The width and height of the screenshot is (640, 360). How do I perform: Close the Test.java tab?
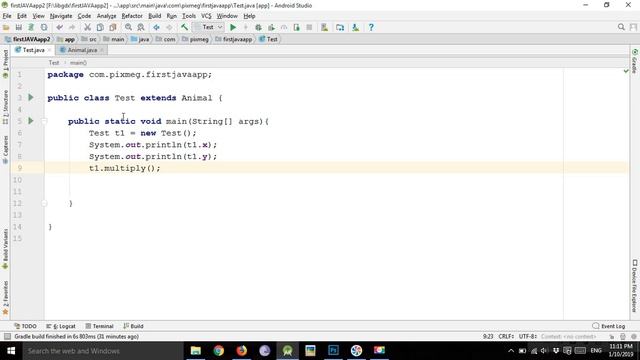49,50
